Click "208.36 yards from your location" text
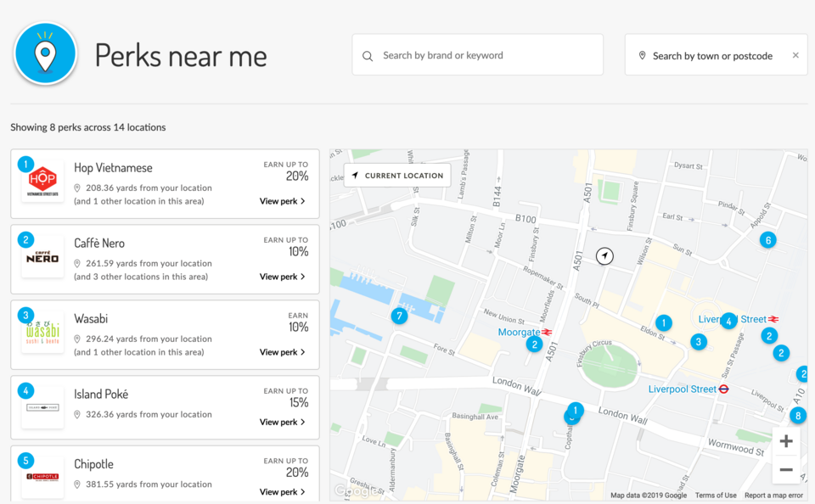 click(x=149, y=188)
